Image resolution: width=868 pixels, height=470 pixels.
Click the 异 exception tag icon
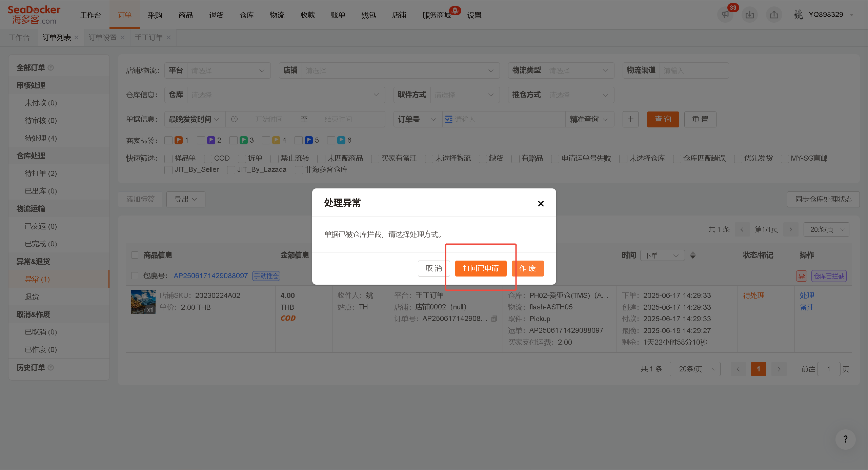(802, 276)
